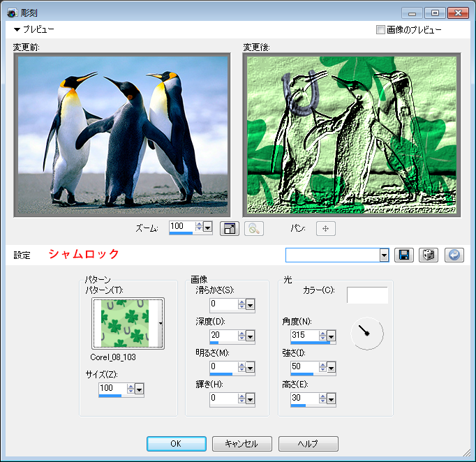Collapse the プレビュー section triangle
The width and height of the screenshot is (476, 462).
[x=17, y=30]
